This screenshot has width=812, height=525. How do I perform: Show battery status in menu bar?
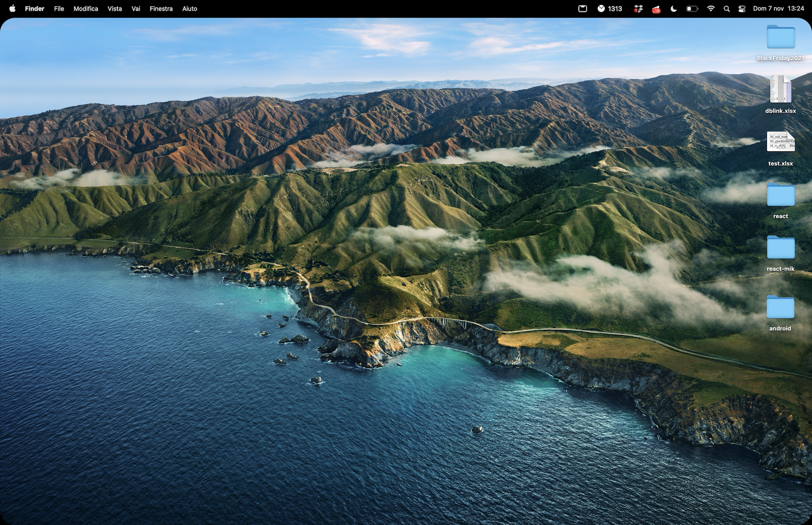click(x=692, y=8)
